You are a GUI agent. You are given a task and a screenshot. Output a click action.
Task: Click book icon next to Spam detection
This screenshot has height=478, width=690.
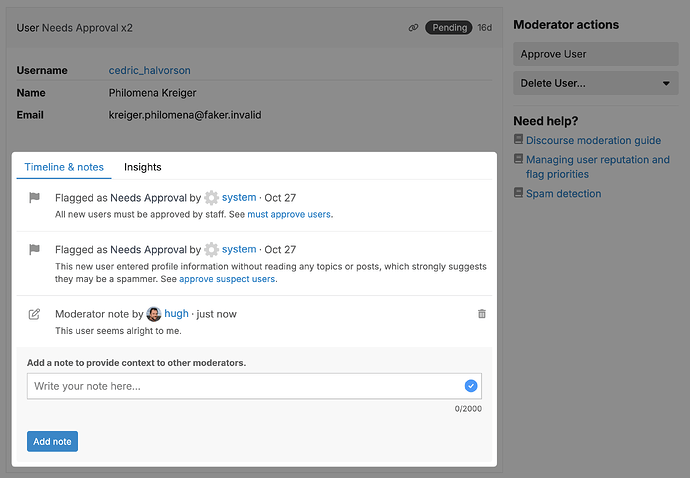point(518,193)
